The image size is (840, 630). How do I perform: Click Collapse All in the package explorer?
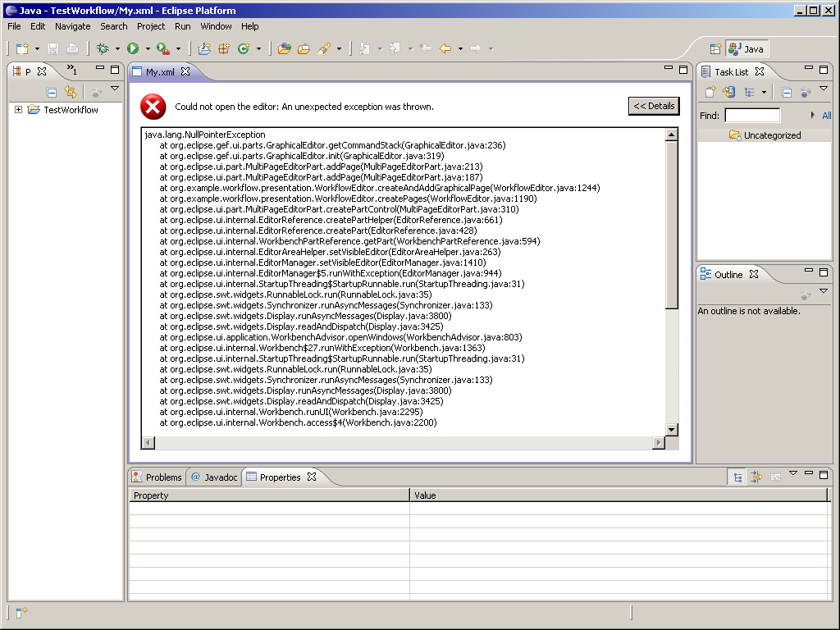click(52, 93)
